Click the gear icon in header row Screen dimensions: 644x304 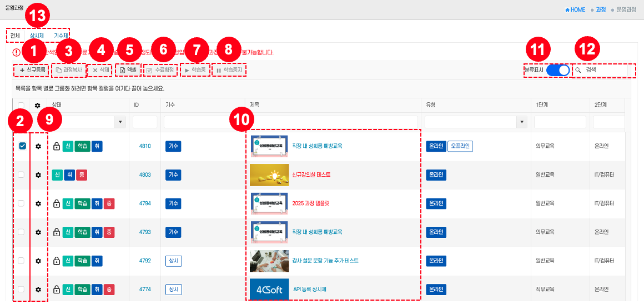click(x=38, y=105)
